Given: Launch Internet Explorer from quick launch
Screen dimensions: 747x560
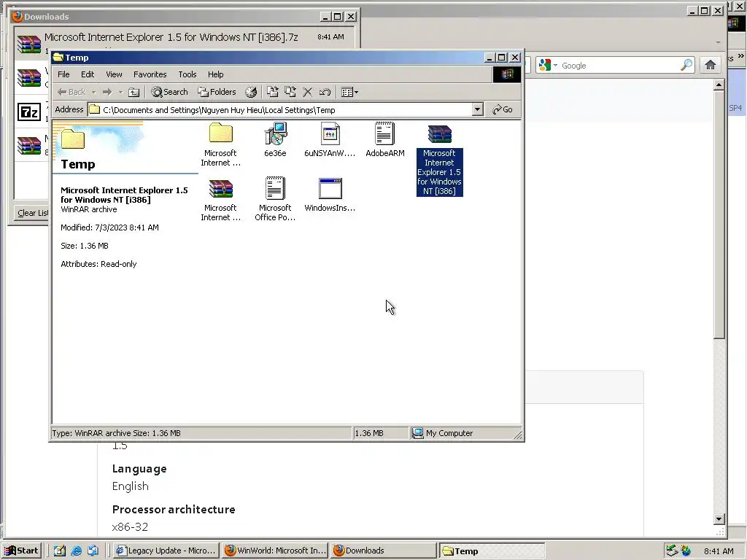Looking at the screenshot, I should [x=76, y=551].
